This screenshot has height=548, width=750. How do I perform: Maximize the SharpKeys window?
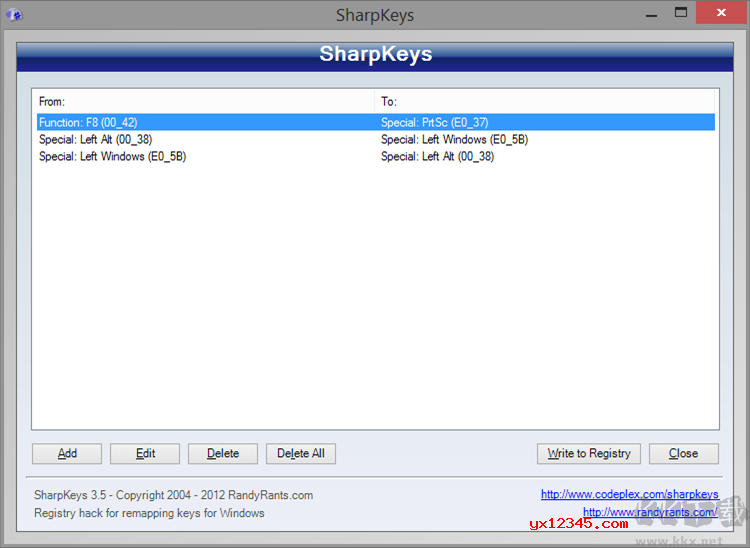pos(681,13)
